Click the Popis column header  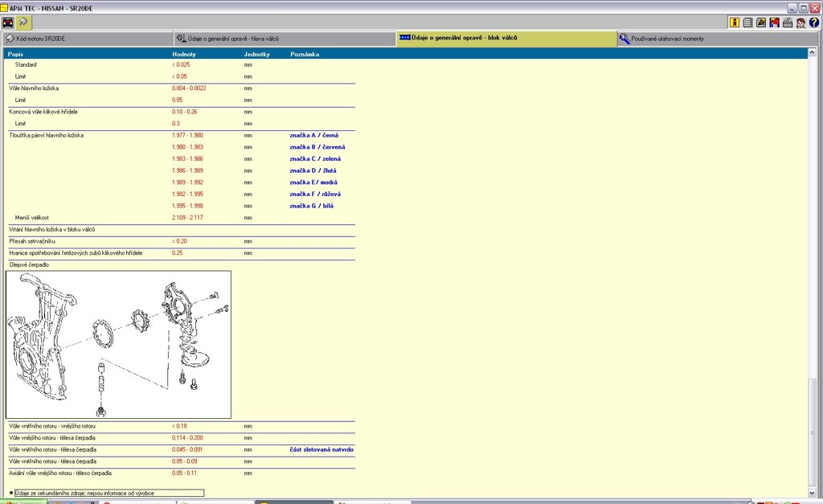tap(15, 54)
